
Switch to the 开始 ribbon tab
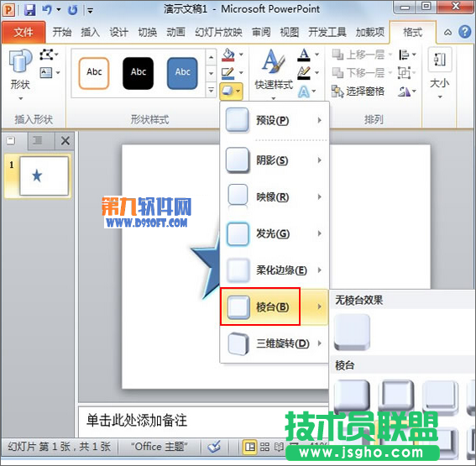click(x=62, y=32)
